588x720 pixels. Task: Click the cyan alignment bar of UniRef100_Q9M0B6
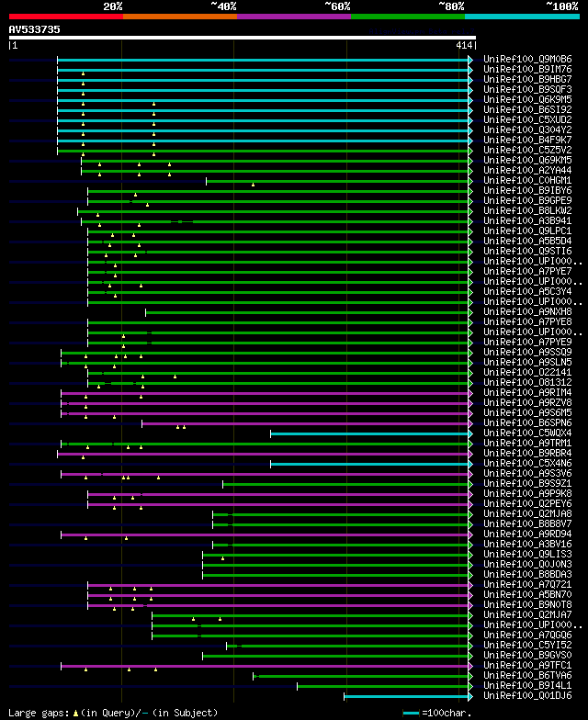tap(263, 61)
